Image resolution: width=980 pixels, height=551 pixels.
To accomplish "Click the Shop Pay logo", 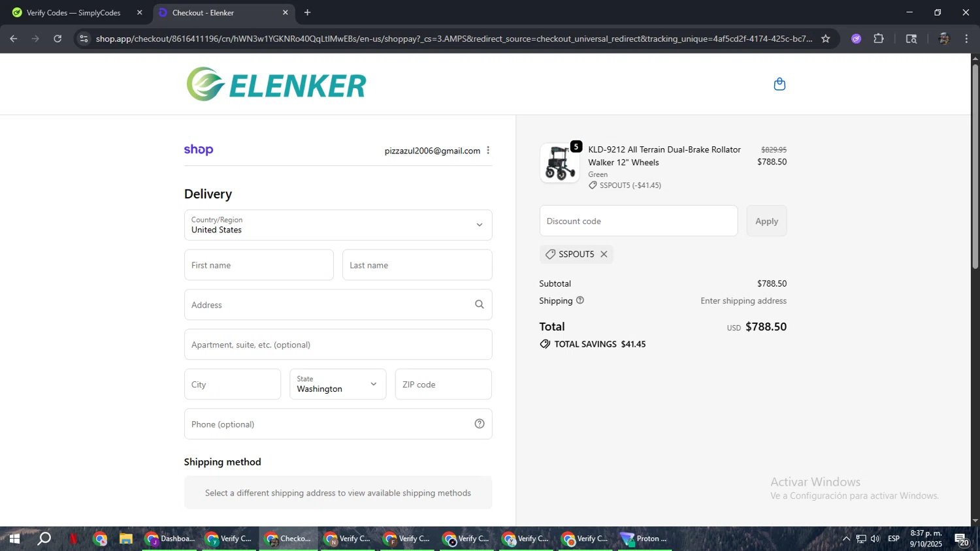I will pyautogui.click(x=199, y=150).
